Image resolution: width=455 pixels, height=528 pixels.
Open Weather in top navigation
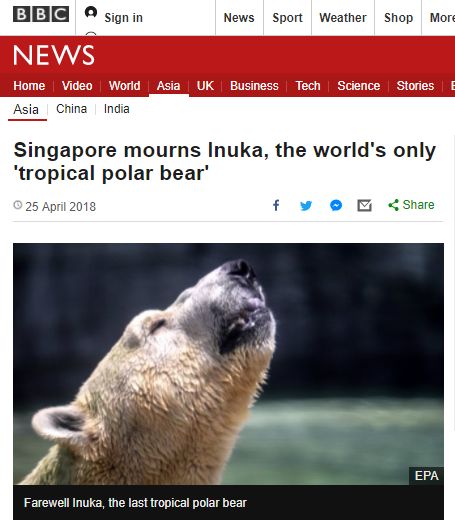coord(343,18)
